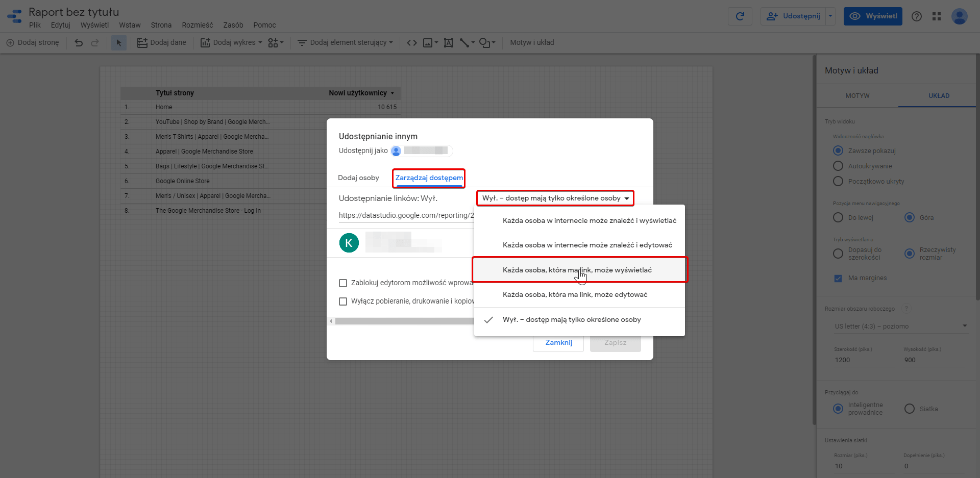
Task: Click the Zamknij button
Action: (558, 342)
